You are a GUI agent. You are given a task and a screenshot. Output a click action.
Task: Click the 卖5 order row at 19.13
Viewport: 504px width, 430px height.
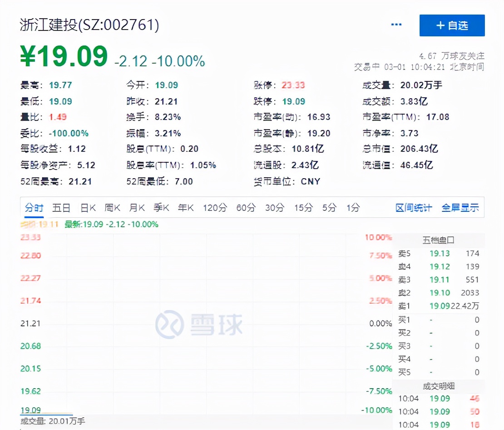[x=439, y=254]
